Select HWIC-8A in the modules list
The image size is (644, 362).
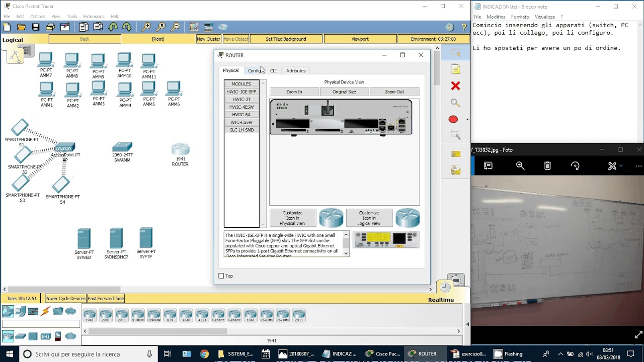pos(242,115)
